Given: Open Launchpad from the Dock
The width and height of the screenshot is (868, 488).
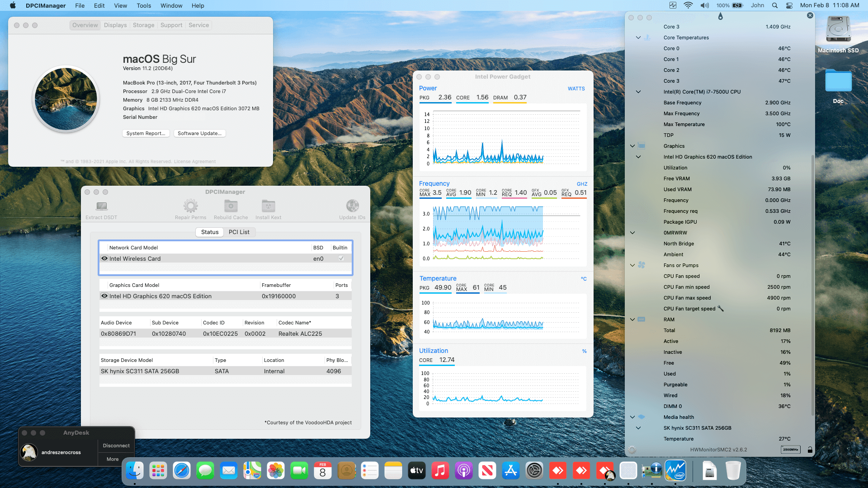Looking at the screenshot, I should (x=158, y=471).
